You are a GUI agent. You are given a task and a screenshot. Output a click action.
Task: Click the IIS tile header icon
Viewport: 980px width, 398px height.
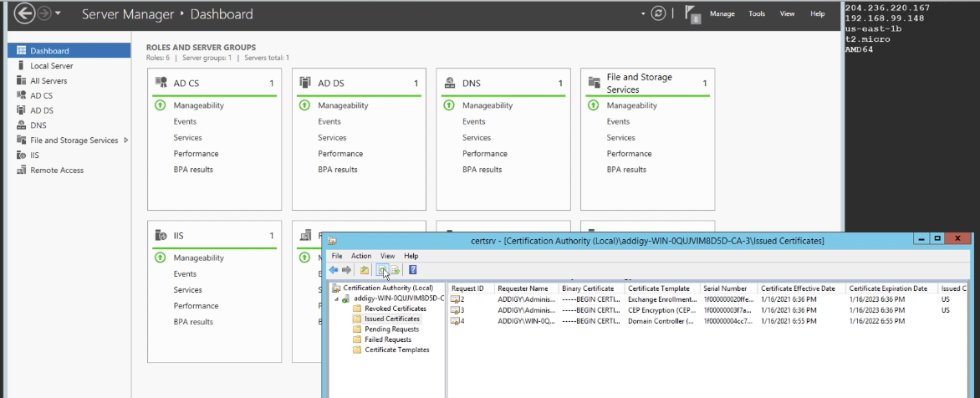point(161,236)
